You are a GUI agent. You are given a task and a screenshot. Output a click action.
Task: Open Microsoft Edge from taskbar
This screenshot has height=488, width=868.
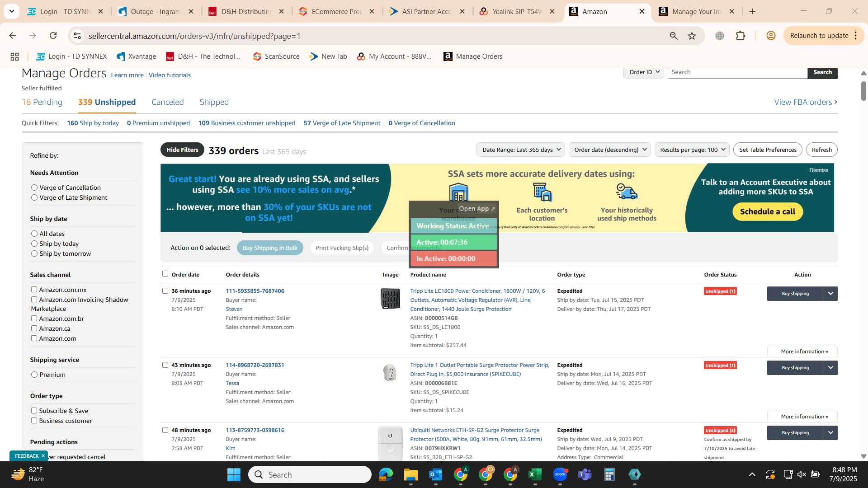click(386, 474)
